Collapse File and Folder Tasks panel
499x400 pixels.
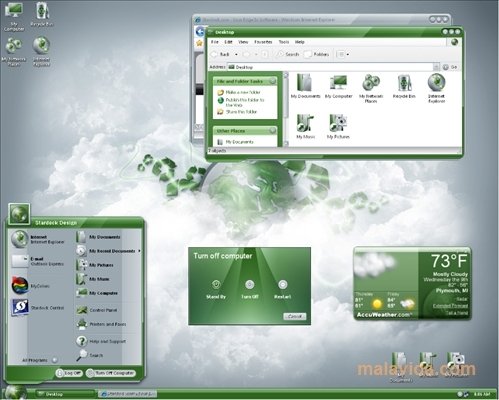click(273, 81)
